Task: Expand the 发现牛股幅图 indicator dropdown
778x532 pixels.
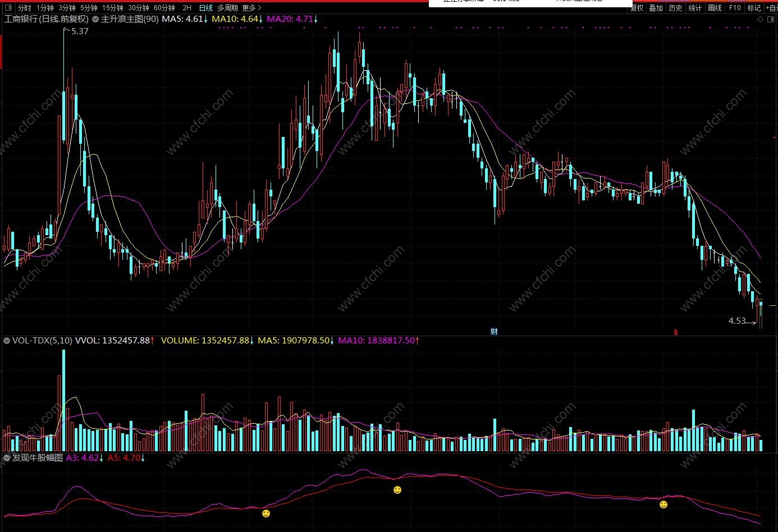Action: coord(7,458)
